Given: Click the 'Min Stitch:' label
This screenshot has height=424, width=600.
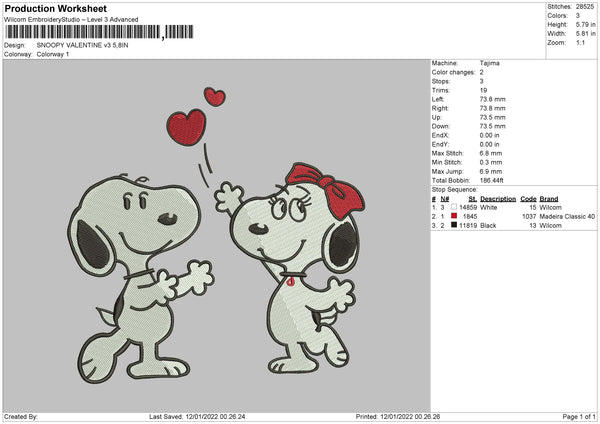Looking at the screenshot, I should click(447, 162).
